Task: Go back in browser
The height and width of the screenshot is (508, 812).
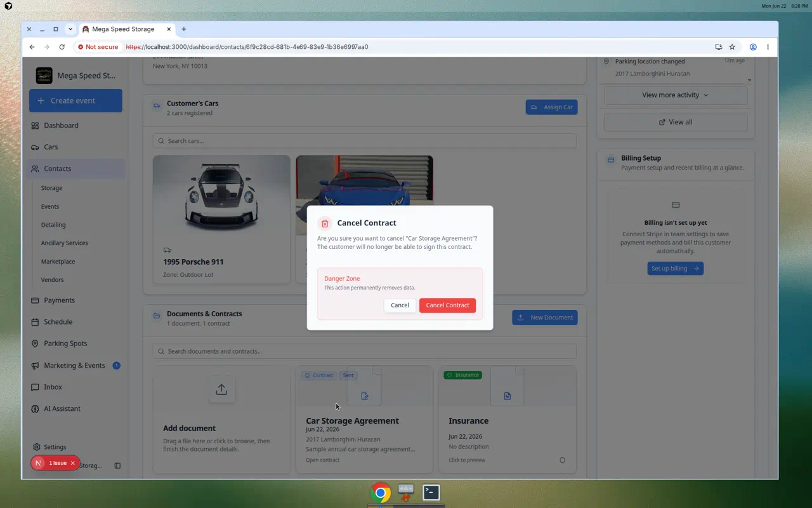Action: (x=32, y=47)
